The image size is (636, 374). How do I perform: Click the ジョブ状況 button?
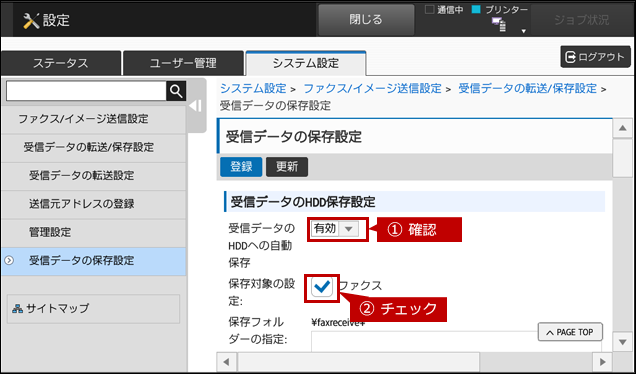point(582,20)
